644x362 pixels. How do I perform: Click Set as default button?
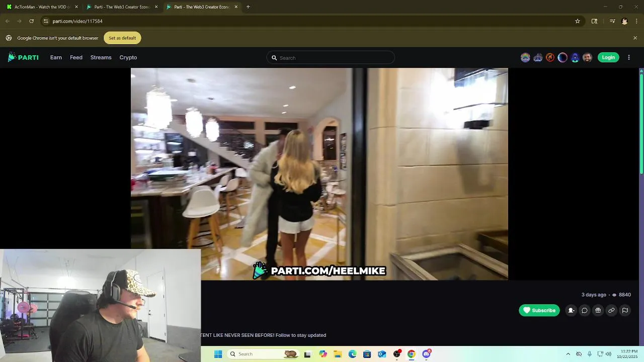122,38
